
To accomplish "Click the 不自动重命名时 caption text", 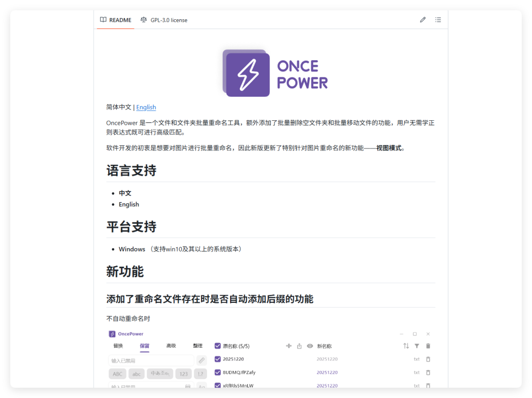I will (128, 319).
